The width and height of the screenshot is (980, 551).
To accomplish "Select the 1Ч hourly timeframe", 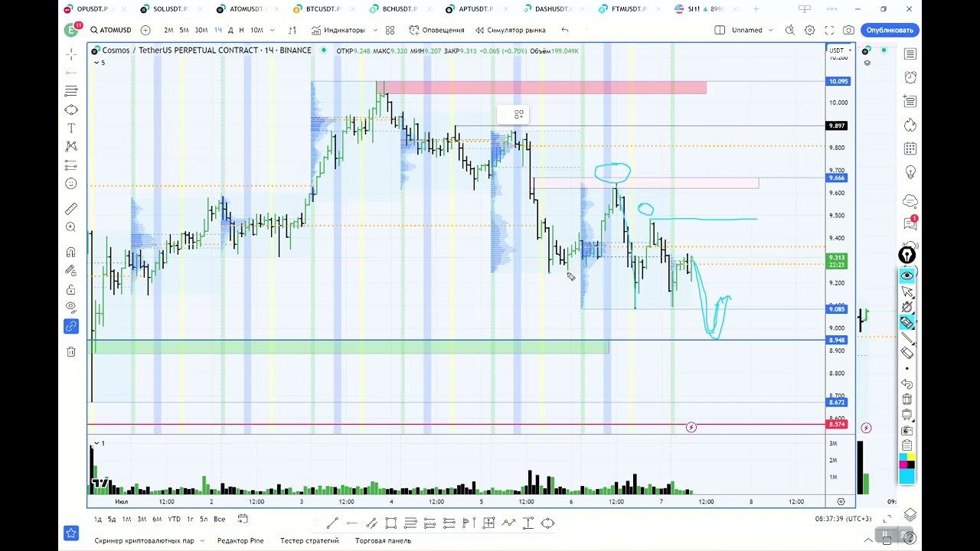I will pyautogui.click(x=218, y=30).
